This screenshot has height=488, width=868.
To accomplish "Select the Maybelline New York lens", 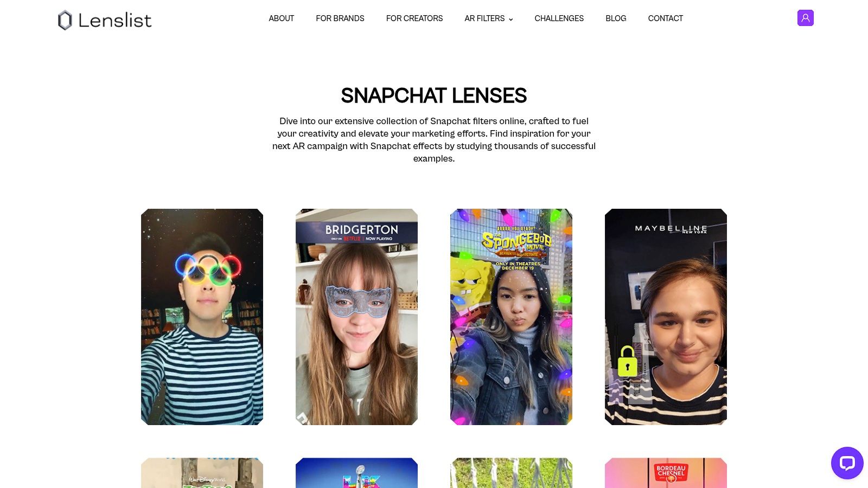I will [666, 317].
